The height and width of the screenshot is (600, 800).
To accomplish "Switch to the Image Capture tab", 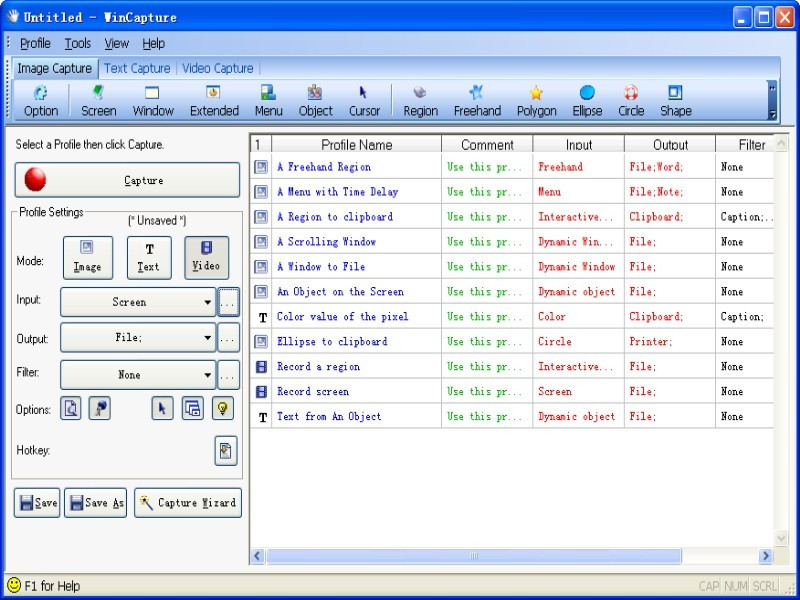I will pos(54,68).
